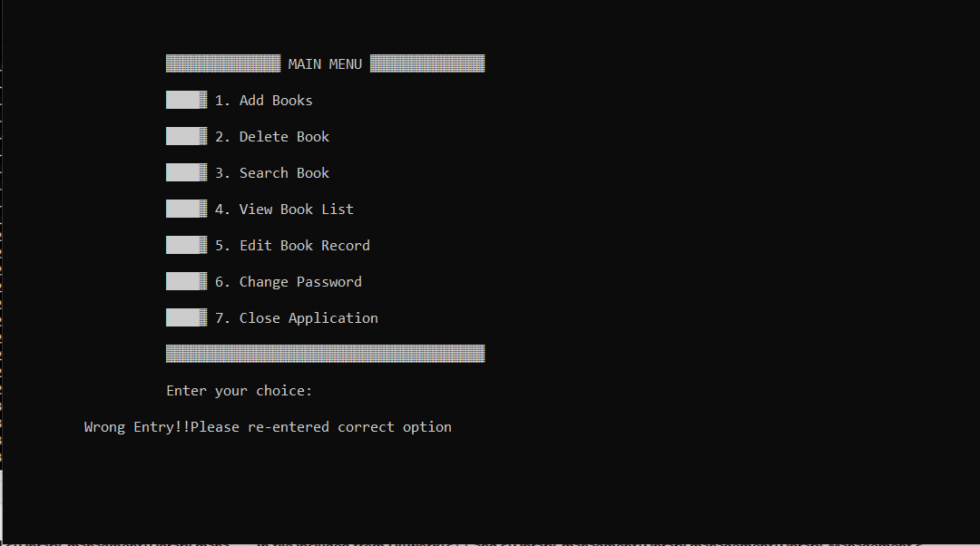This screenshot has height=546, width=980.
Task: Click the shaded block beside Change Password
Action: pos(185,280)
